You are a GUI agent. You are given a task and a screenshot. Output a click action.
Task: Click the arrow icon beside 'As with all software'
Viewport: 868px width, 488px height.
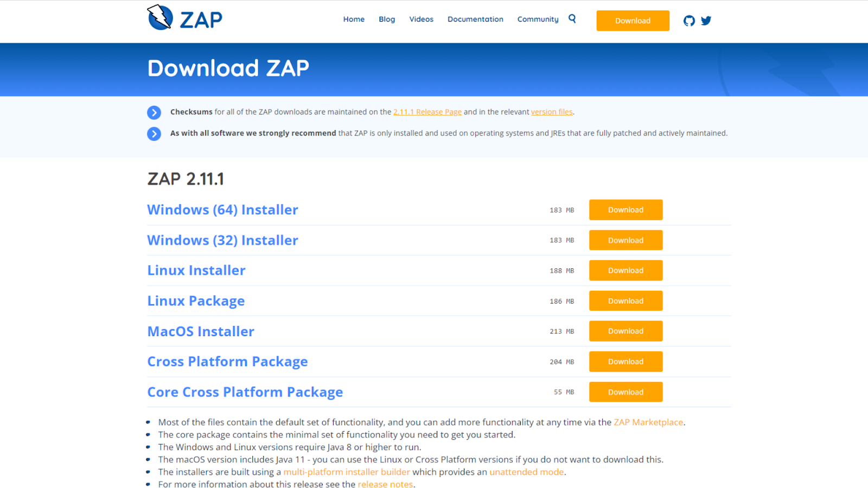[154, 133]
